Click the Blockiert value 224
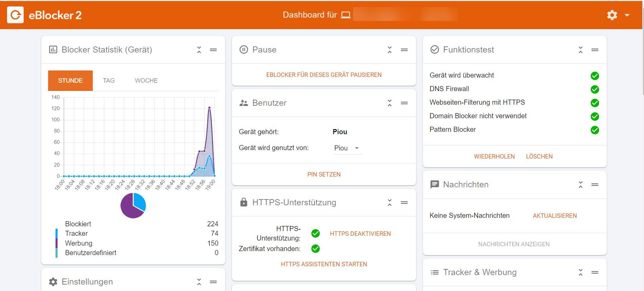Viewport: 644px width, 291px height. point(213,224)
